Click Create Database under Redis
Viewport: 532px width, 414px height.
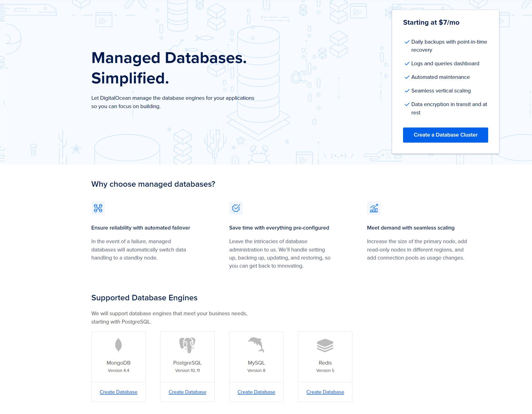click(325, 392)
